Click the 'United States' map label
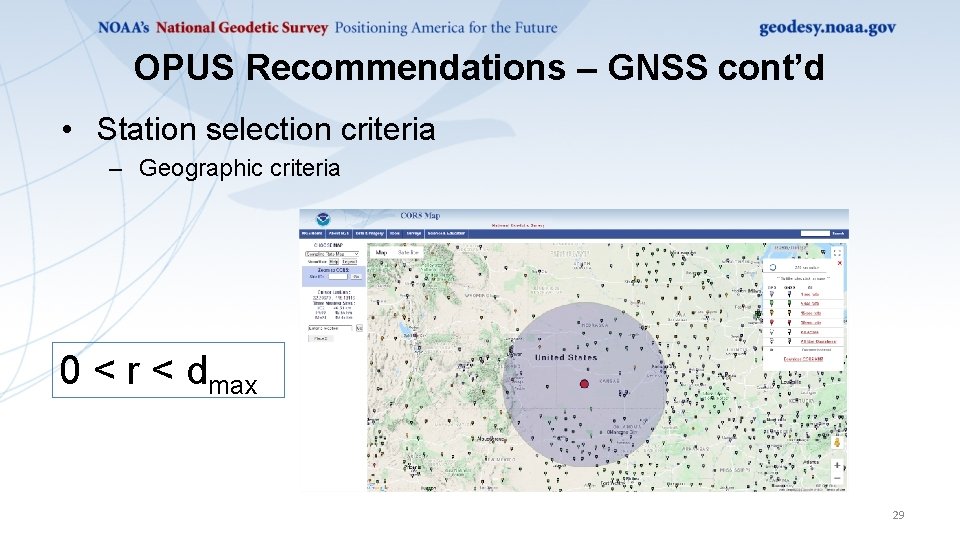Screen dimensions: 960x540 [x=566, y=357]
